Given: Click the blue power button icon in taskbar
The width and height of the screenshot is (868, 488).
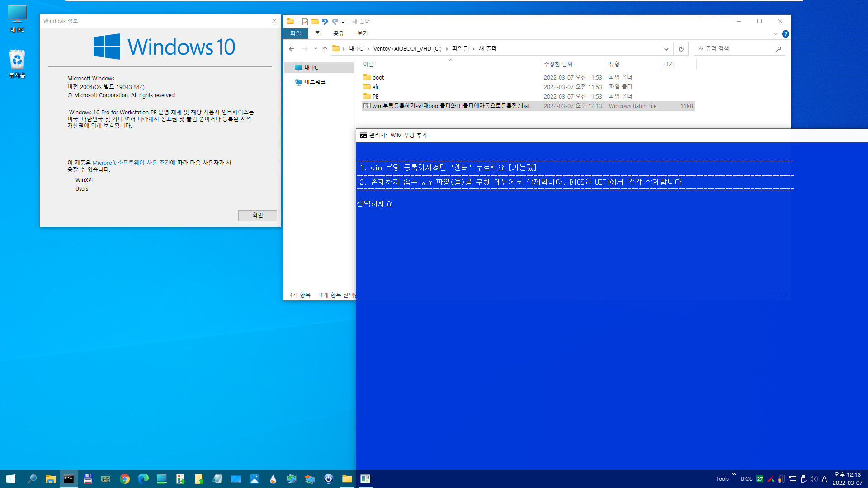Looking at the screenshot, I should 329,479.
